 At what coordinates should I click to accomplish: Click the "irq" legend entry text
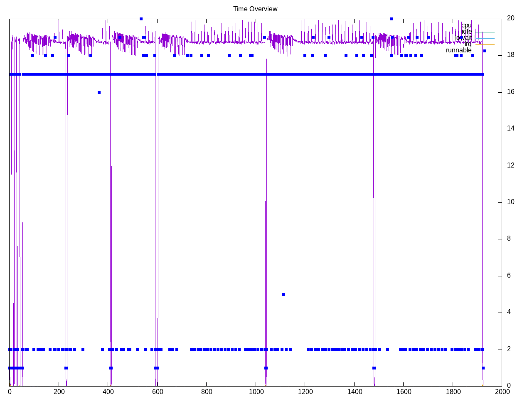[468, 44]
